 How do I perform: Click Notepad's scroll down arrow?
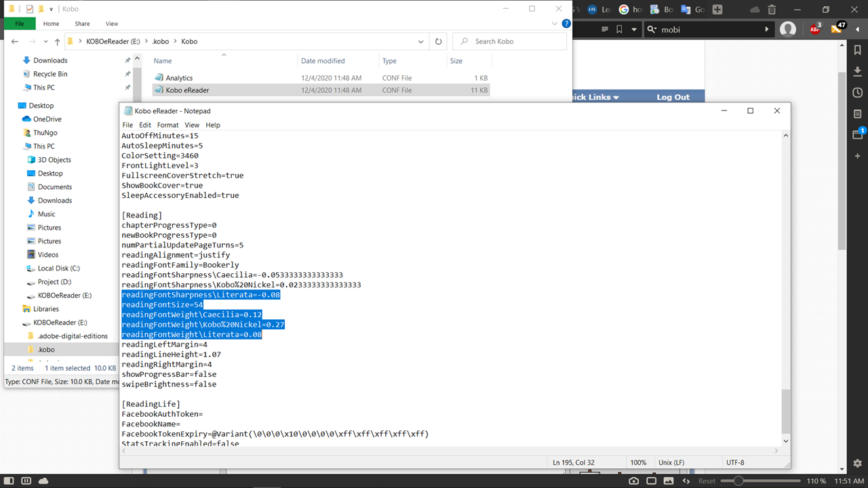click(785, 441)
